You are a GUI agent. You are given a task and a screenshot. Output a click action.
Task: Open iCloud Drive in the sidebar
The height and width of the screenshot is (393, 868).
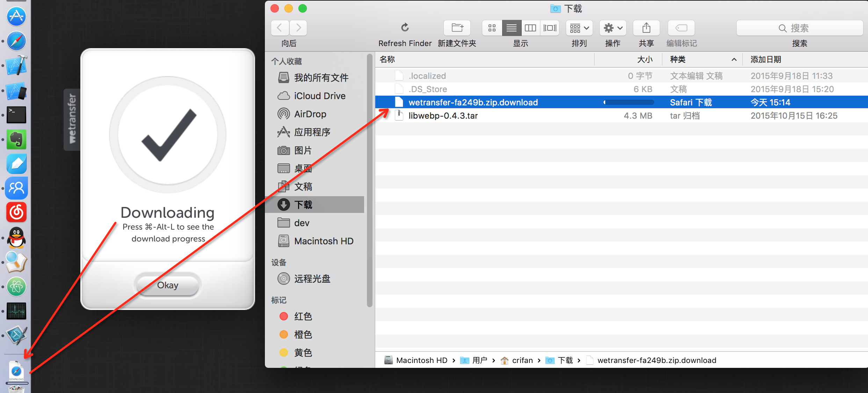click(319, 96)
